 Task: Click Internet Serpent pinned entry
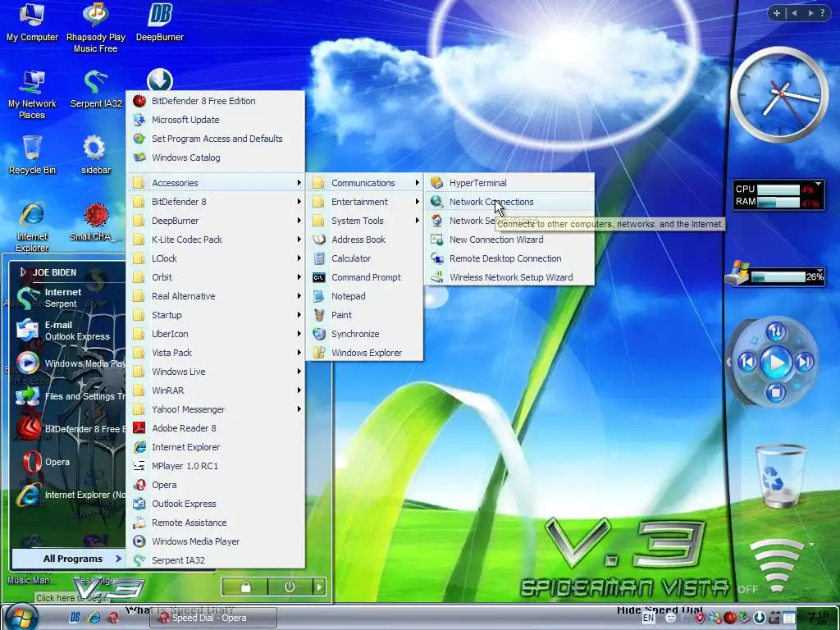point(69,298)
